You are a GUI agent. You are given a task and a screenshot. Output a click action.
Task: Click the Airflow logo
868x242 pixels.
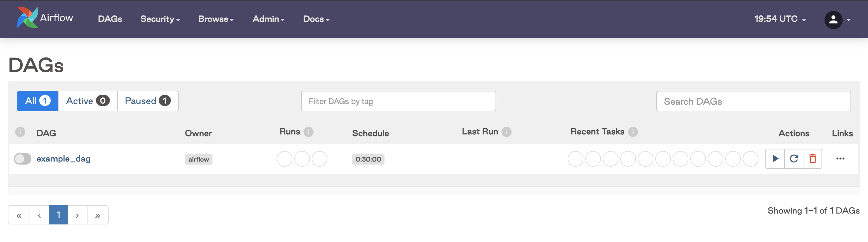click(x=28, y=18)
